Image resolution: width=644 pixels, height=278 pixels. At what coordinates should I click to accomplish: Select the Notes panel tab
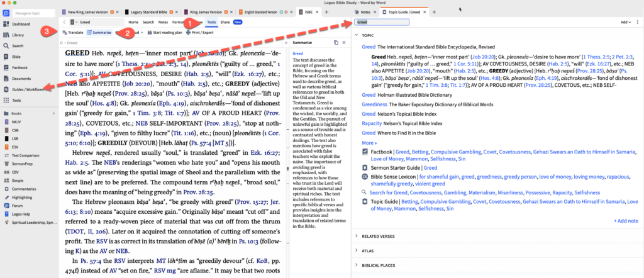point(360,12)
